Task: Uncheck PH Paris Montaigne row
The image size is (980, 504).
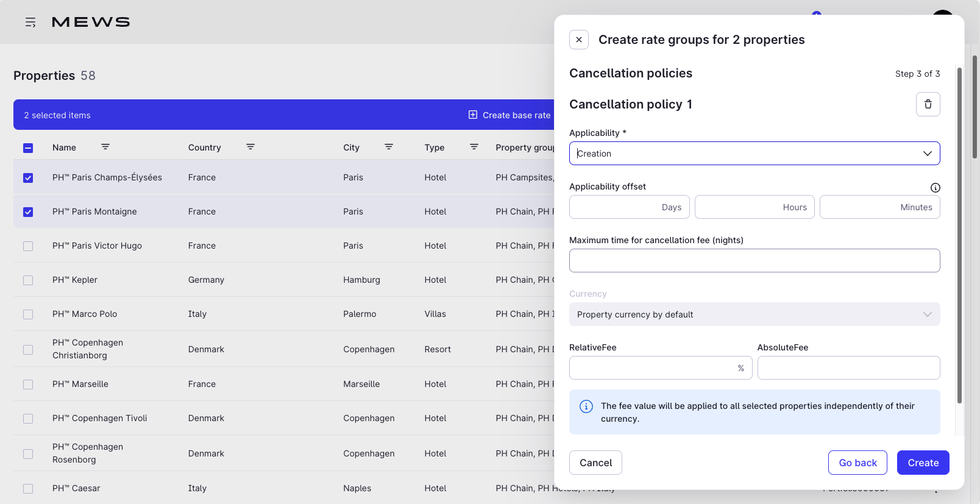Action: pyautogui.click(x=28, y=212)
